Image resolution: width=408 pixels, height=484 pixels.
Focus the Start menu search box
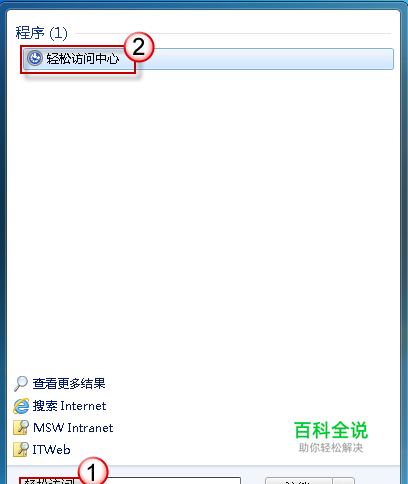(130, 480)
